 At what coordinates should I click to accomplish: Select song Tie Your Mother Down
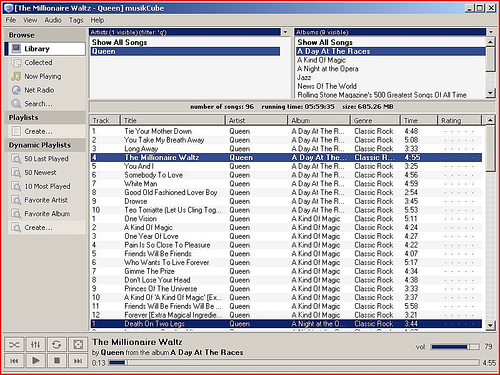(x=286, y=131)
